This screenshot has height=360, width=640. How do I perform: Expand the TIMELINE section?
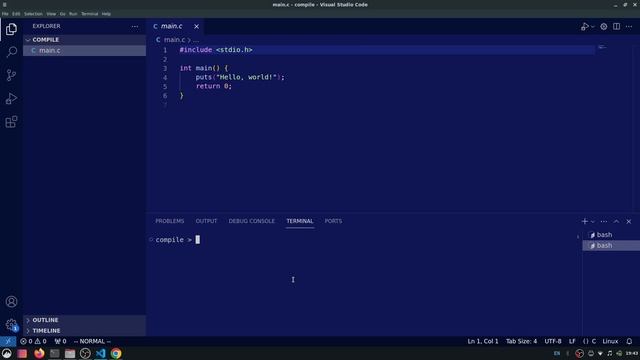coord(84,331)
